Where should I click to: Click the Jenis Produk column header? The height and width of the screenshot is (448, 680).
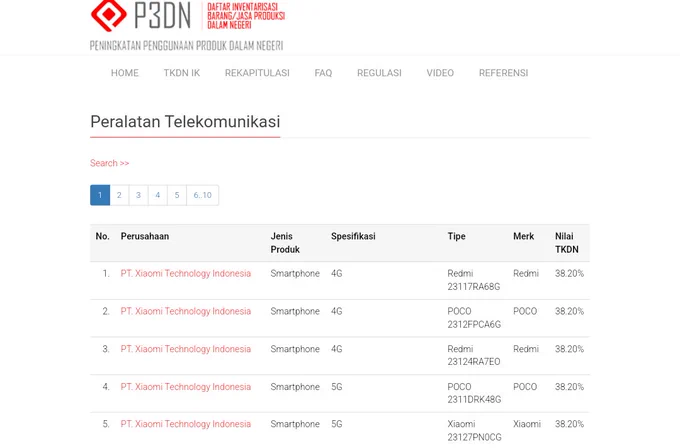[285, 243]
